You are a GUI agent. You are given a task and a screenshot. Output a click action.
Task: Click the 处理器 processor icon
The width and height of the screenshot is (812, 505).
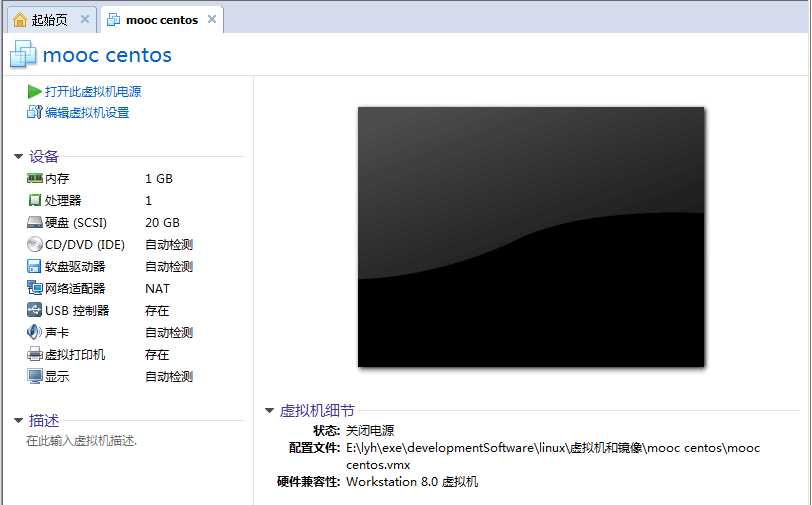point(35,200)
